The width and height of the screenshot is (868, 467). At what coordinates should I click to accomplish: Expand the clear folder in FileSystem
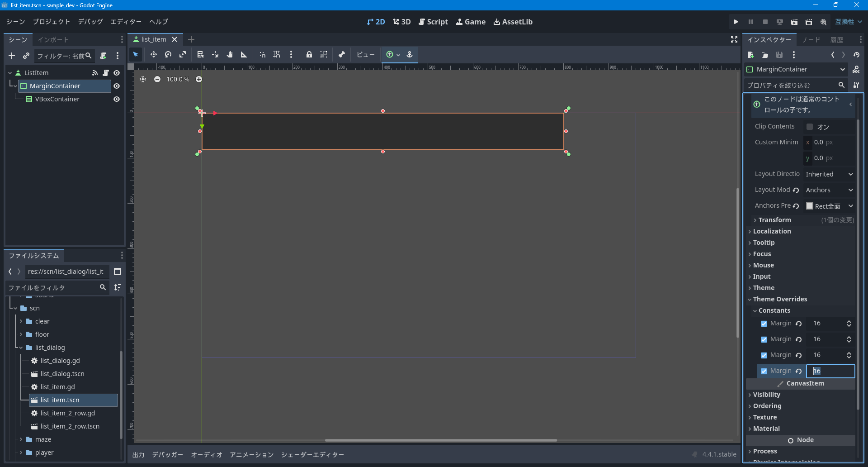pyautogui.click(x=21, y=321)
